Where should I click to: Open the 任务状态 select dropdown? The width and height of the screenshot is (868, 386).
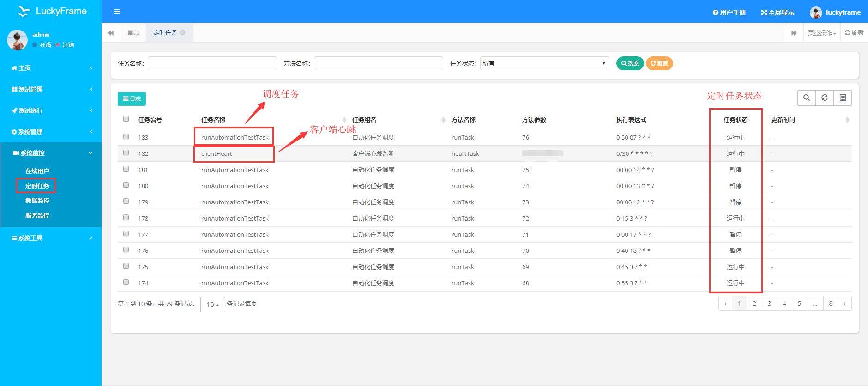[544, 63]
